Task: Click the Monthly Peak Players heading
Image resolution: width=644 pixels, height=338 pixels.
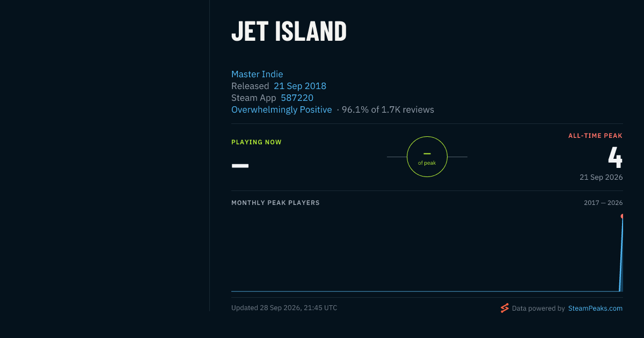Action: (x=275, y=203)
